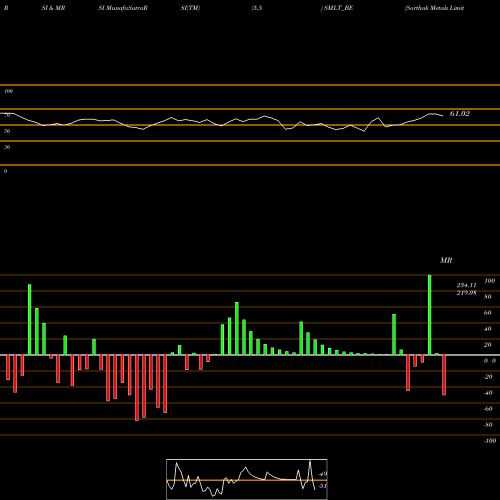Image resolution: width=500 pixels, height=500 pixels.
Task: Select the 219.98 value in MR panel
Action: point(466,293)
